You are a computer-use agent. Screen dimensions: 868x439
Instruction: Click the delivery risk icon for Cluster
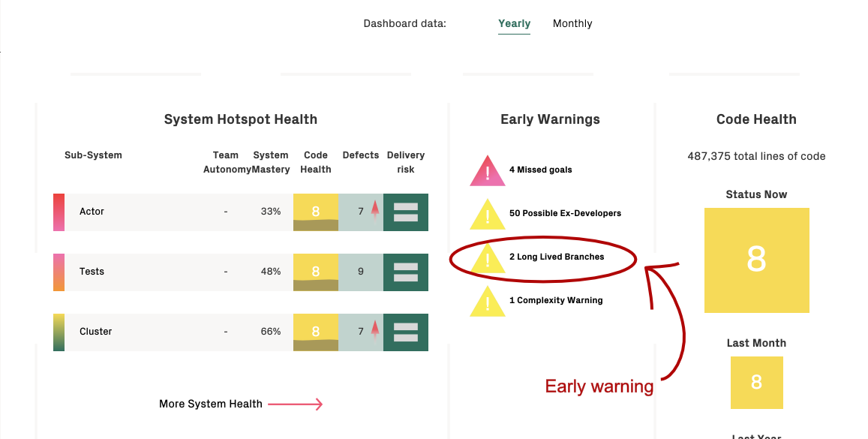[x=405, y=332]
